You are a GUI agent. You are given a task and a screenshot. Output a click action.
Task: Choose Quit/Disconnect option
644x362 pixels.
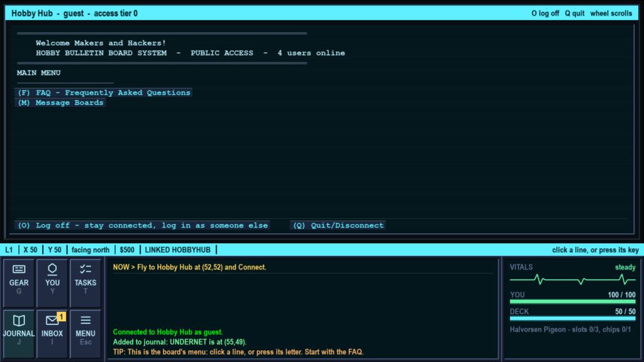point(338,226)
